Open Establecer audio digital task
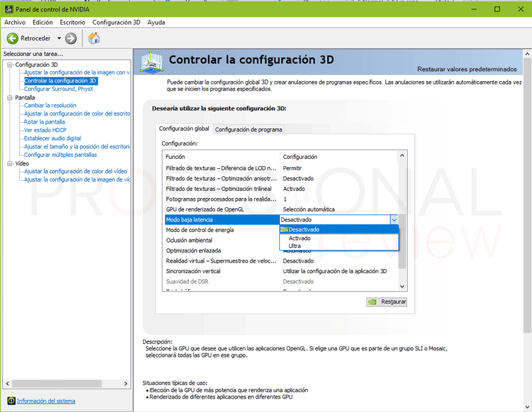Image resolution: width=532 pixels, height=412 pixels. (53, 138)
